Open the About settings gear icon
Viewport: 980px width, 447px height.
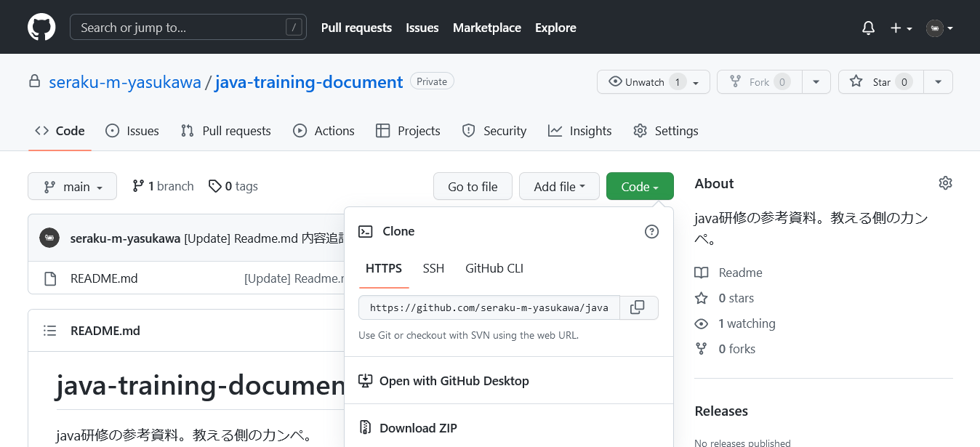(x=945, y=183)
